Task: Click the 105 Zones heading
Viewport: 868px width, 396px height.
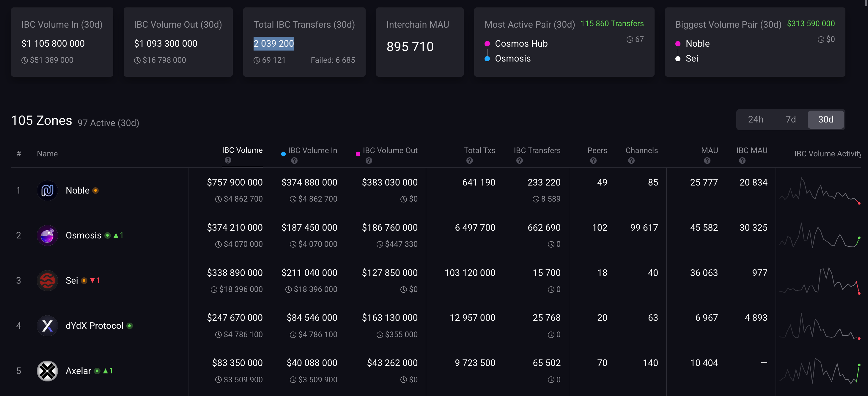Action: point(41,120)
